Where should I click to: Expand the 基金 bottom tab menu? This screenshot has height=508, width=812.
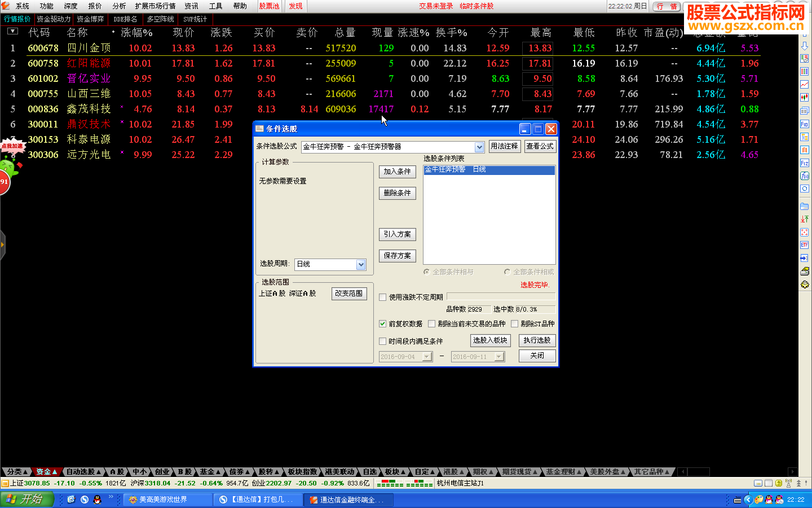(210, 472)
